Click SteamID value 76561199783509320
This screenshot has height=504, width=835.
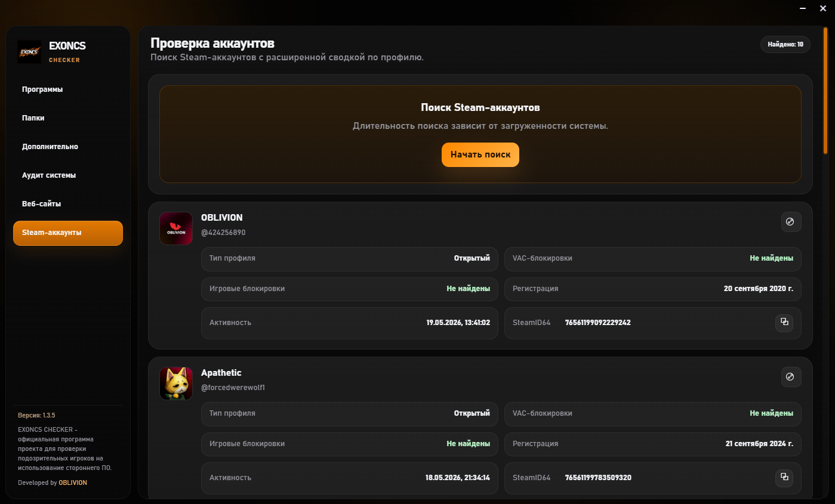coord(599,478)
